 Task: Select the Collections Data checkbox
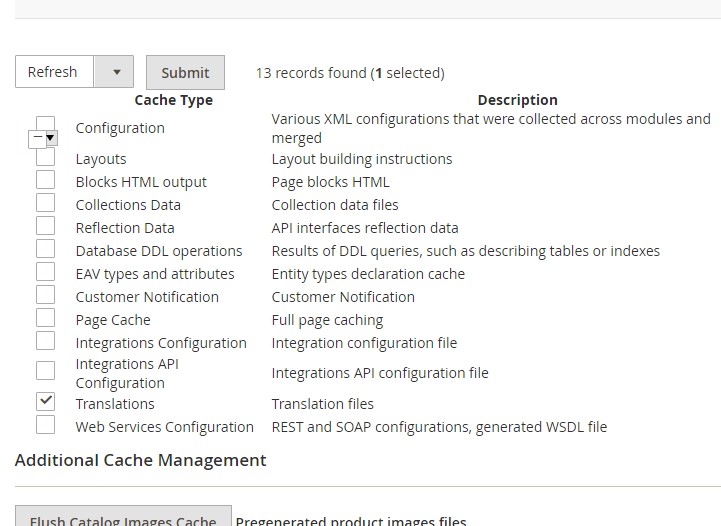click(45, 203)
